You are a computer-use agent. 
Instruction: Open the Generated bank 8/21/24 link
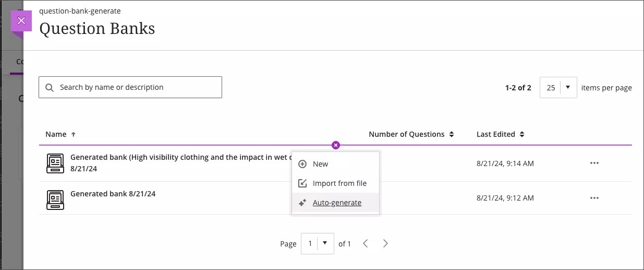[x=113, y=194]
